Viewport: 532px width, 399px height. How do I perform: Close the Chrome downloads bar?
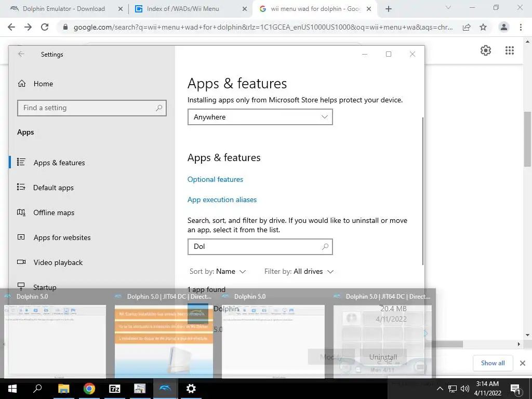pyautogui.click(x=523, y=363)
